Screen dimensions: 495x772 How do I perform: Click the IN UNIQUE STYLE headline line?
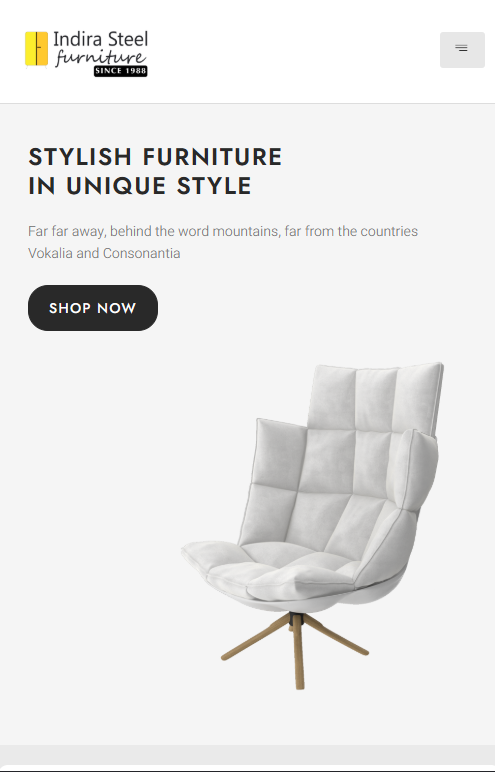[140, 186]
